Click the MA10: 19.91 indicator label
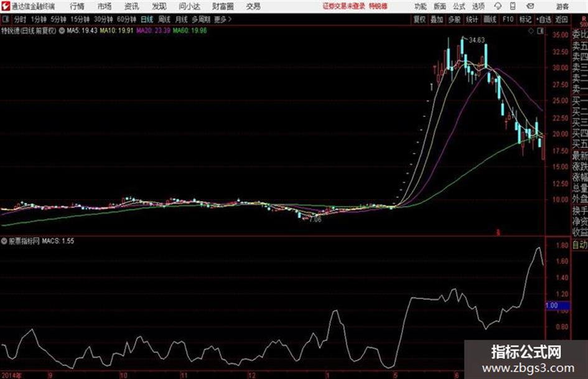This screenshot has height=379, width=588. point(116,30)
